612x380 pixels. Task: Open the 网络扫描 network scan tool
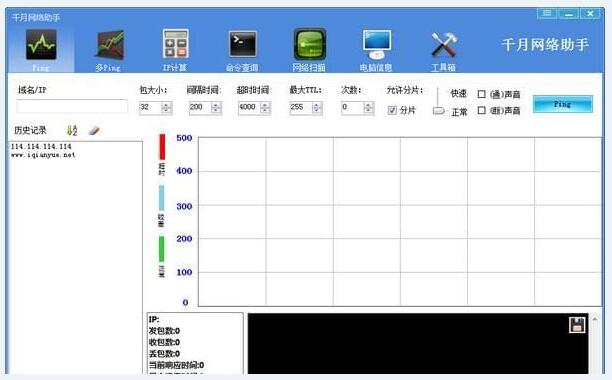point(310,44)
